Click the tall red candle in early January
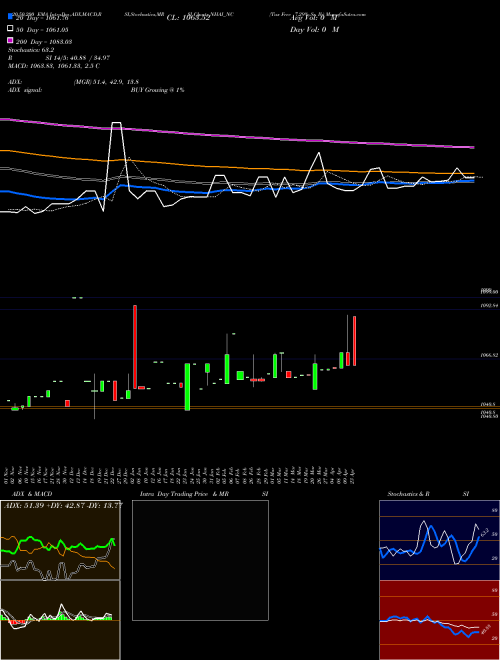The width and height of the screenshot is (500, 660). [x=135, y=347]
